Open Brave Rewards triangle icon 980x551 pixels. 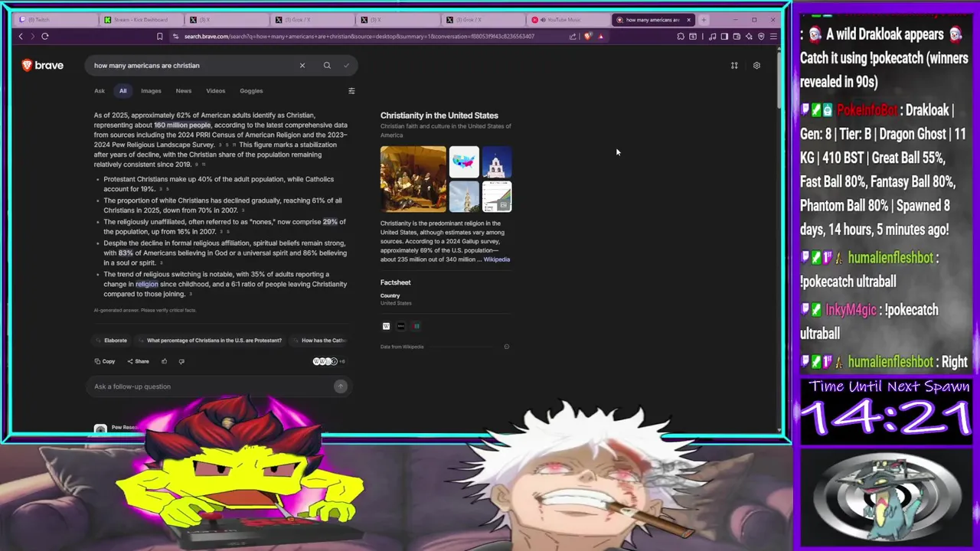pos(600,36)
